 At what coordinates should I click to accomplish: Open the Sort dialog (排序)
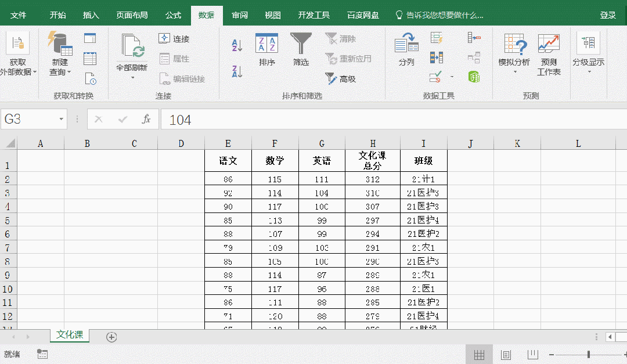pos(266,49)
